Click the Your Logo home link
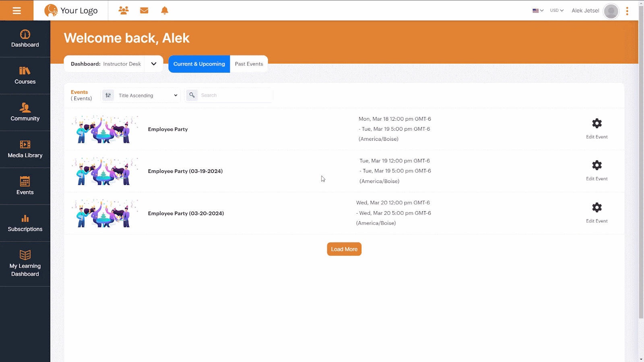This screenshot has height=362, width=644. [x=71, y=10]
